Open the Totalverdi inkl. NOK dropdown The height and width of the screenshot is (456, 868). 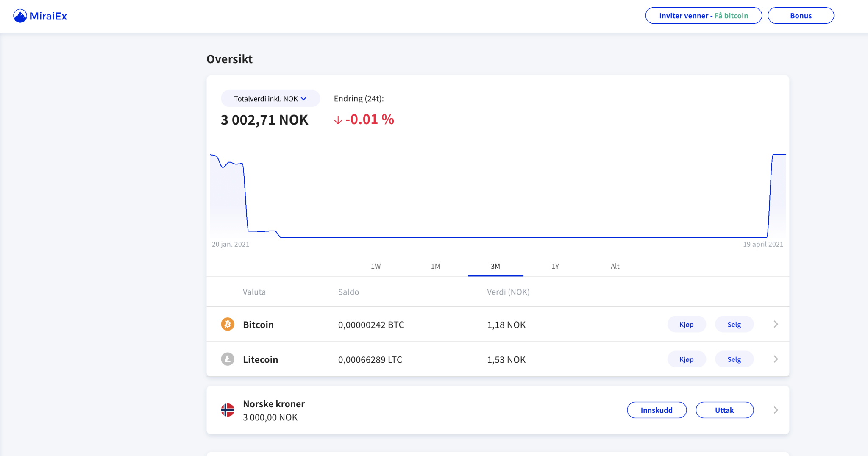270,99
